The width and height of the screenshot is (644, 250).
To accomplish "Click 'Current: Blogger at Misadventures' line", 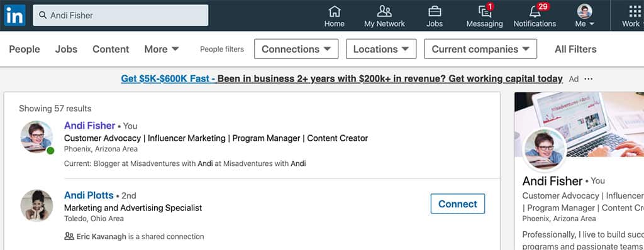I will [185, 163].
